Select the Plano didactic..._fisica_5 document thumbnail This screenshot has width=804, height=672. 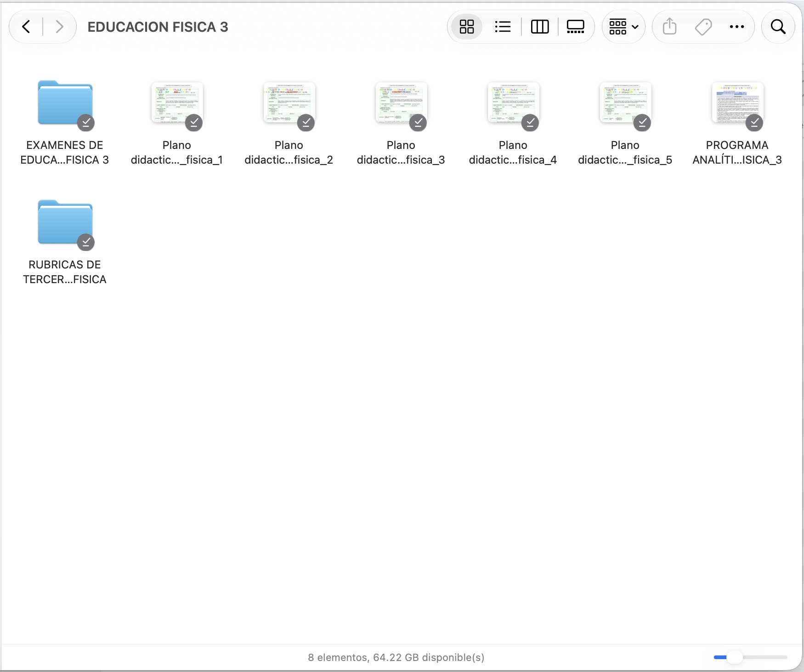(626, 103)
